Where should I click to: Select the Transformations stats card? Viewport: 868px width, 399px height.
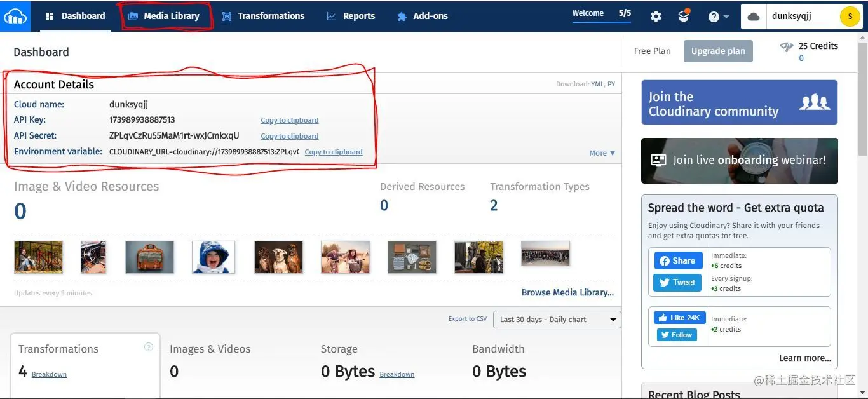pos(85,365)
